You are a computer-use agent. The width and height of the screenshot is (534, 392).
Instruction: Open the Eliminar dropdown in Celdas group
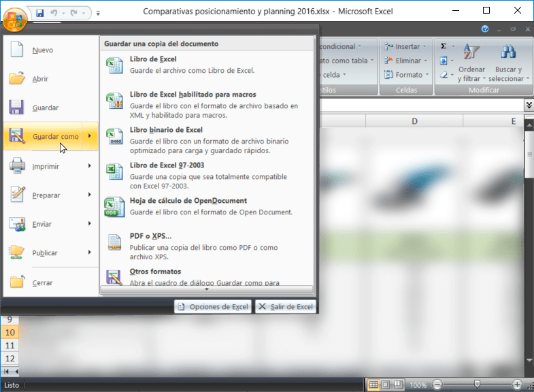pos(405,61)
